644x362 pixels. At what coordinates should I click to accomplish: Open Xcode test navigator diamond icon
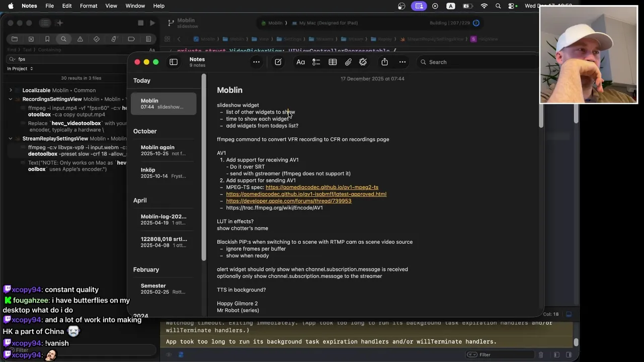coord(97,39)
